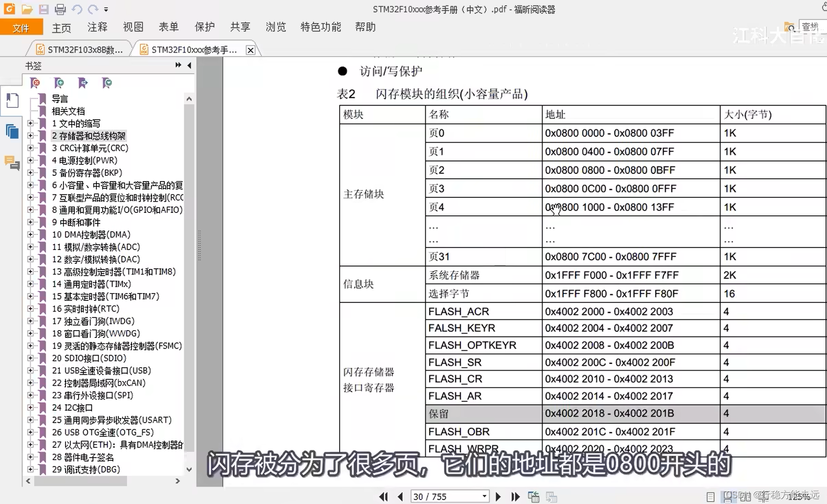Expand the 16 实时时钟(RTC) bookmark node
The image size is (827, 504).
click(x=30, y=309)
